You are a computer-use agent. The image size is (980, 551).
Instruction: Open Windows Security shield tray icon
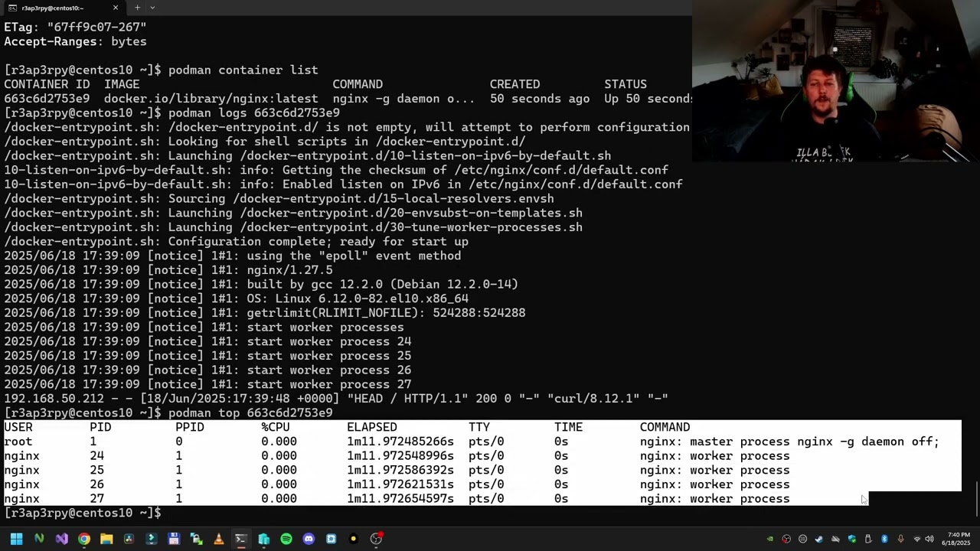(852, 539)
